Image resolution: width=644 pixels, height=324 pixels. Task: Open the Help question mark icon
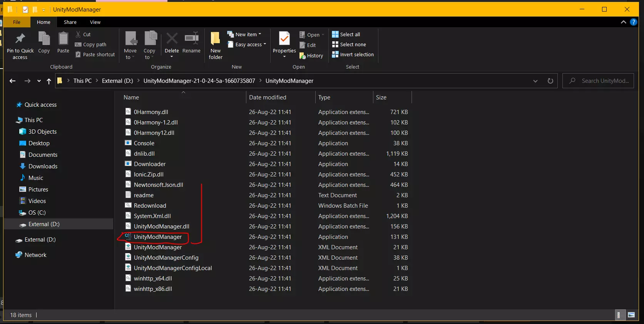point(633,22)
